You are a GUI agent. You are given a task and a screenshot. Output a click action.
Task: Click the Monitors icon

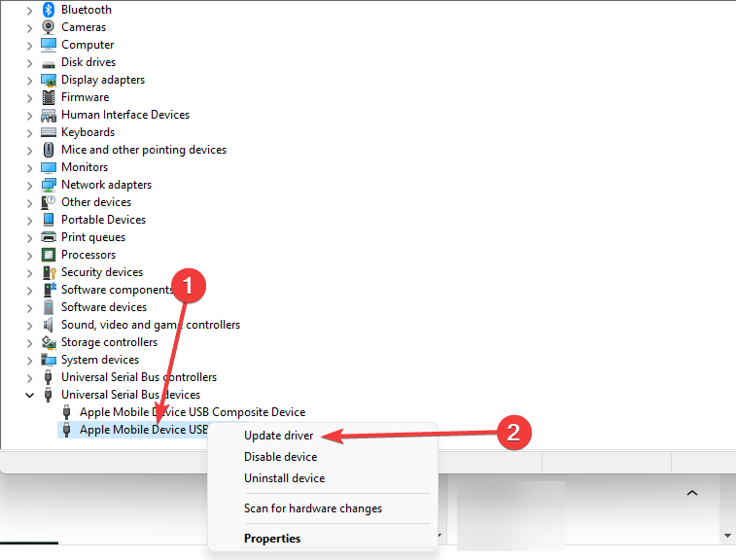(49, 167)
